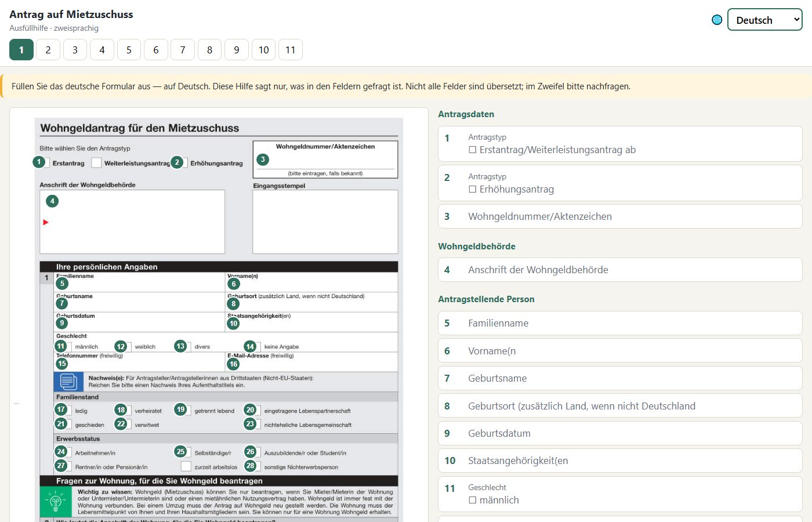Click the green lightbulb icon on form

(56, 501)
